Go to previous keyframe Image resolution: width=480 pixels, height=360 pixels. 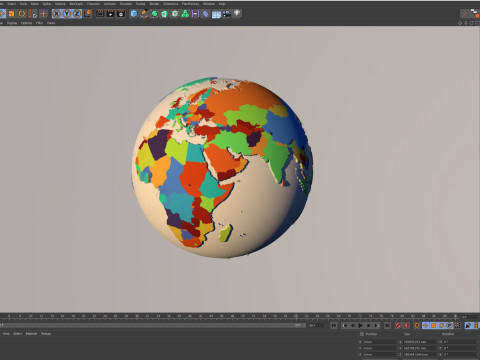pos(345,325)
